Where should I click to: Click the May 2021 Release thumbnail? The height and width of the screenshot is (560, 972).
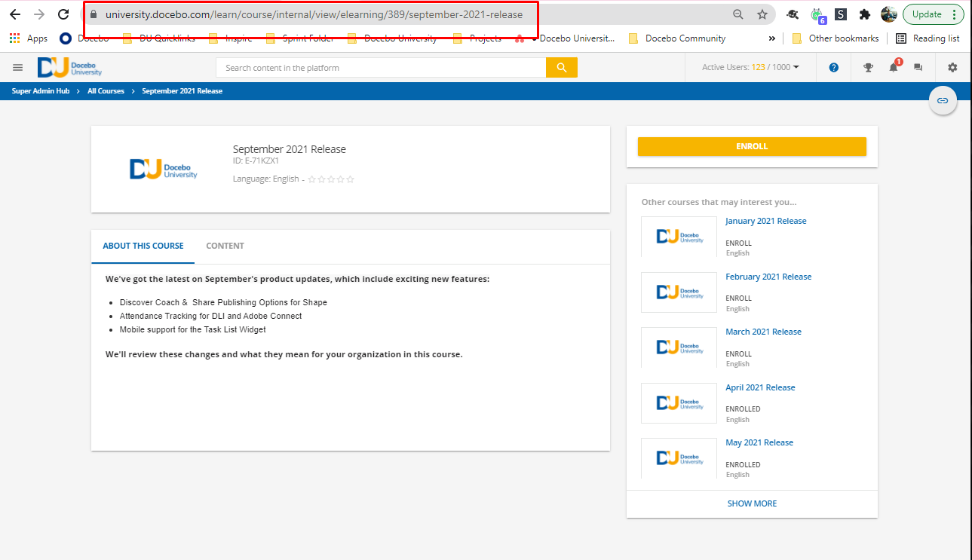pos(679,458)
